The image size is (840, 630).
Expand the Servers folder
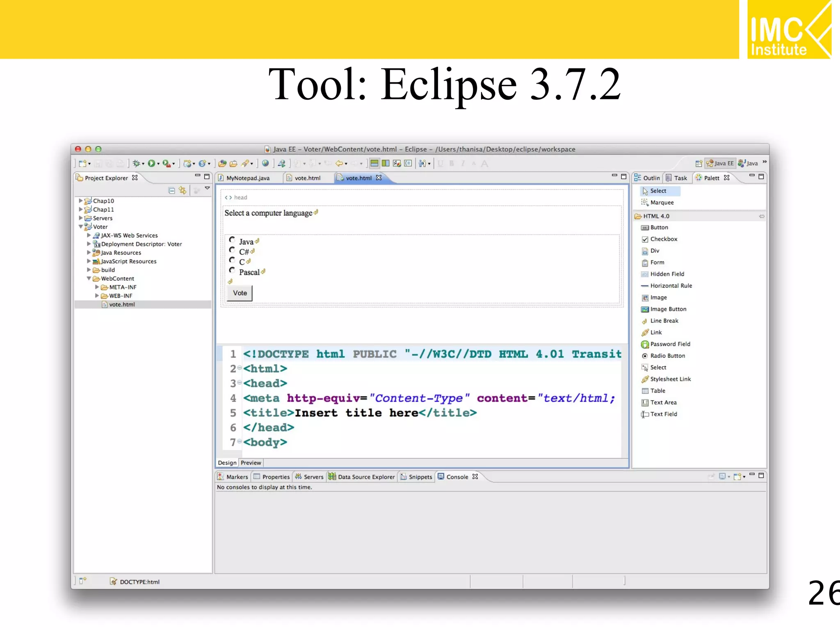click(x=81, y=218)
